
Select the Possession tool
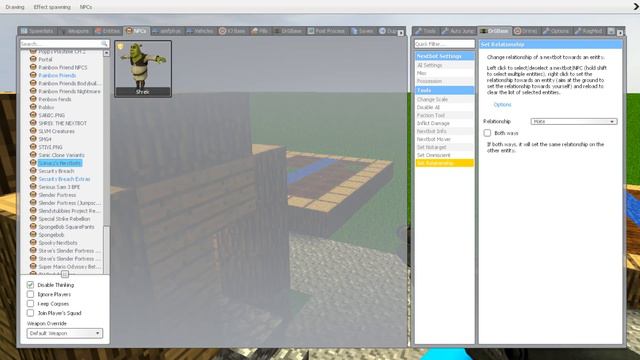444,81
